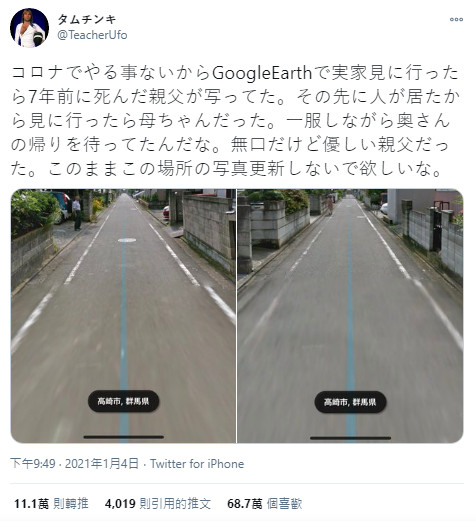Click the Twitter for iPhone source link
This screenshot has height=521, width=476.
197,464
